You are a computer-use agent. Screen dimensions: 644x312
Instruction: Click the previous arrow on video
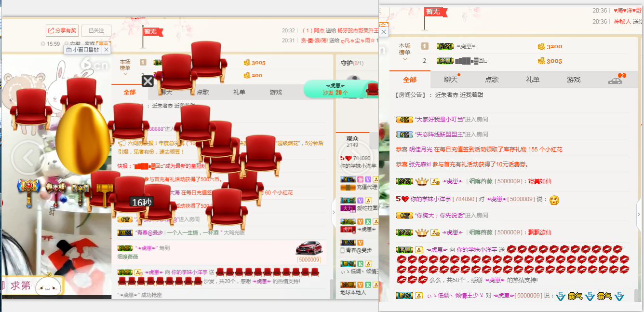click(28, 158)
